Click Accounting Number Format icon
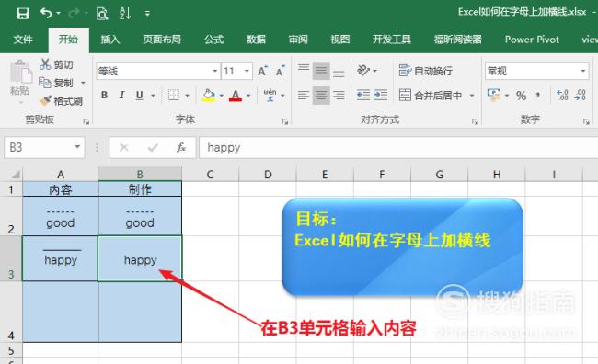The width and height of the screenshot is (598, 364). coord(494,95)
